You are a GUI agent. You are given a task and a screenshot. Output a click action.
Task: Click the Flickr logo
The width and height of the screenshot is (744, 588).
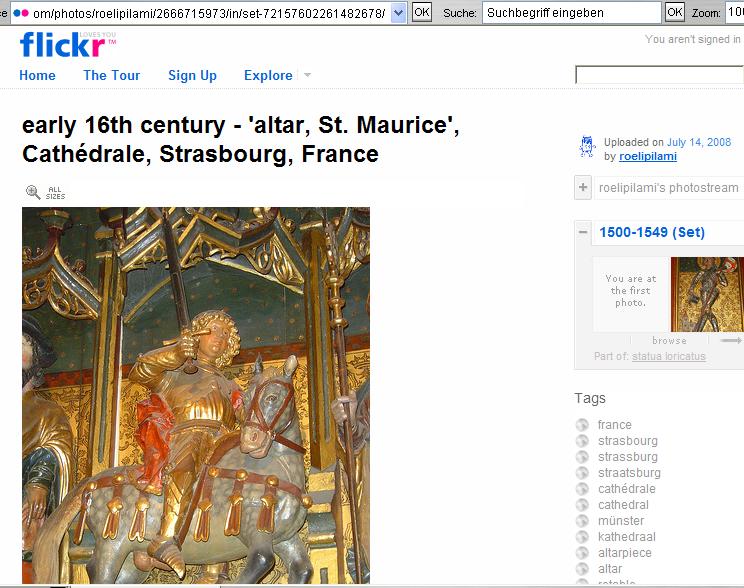67,44
